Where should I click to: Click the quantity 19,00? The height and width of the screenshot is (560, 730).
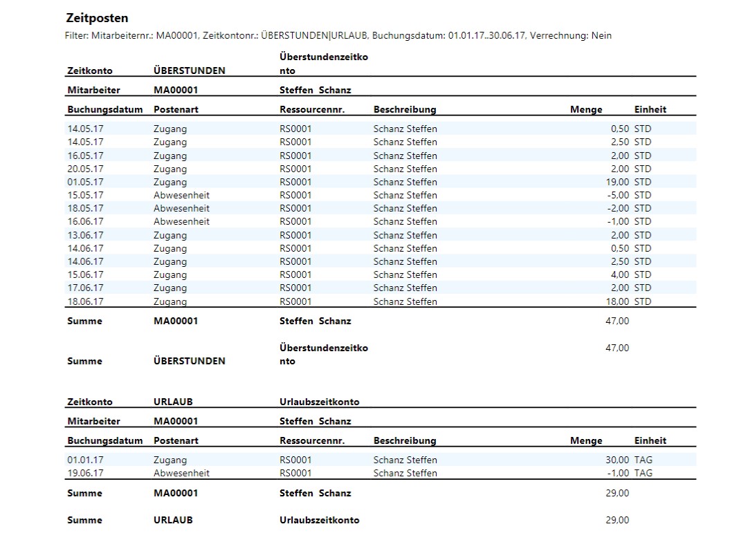point(617,182)
